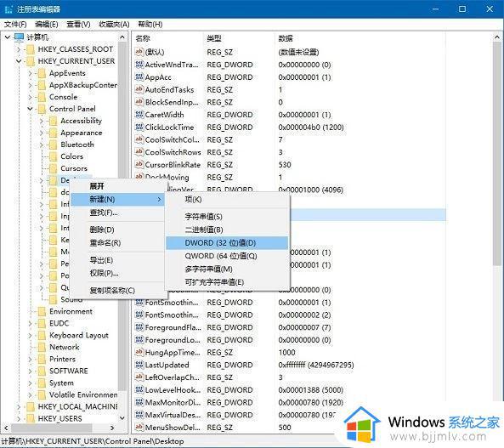Viewport: 504px width, 448px height.
Task: Click the string icon beside MenuShowDel...
Action: [x=139, y=427]
